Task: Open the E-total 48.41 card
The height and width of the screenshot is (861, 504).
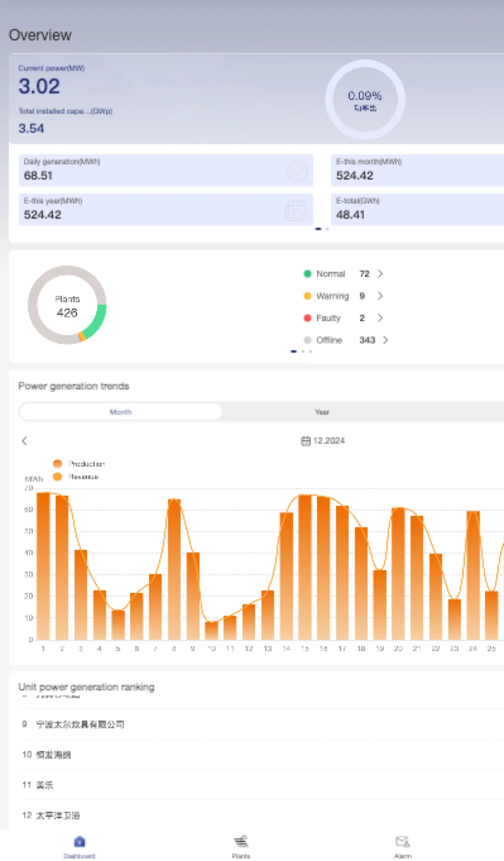Action: [417, 209]
